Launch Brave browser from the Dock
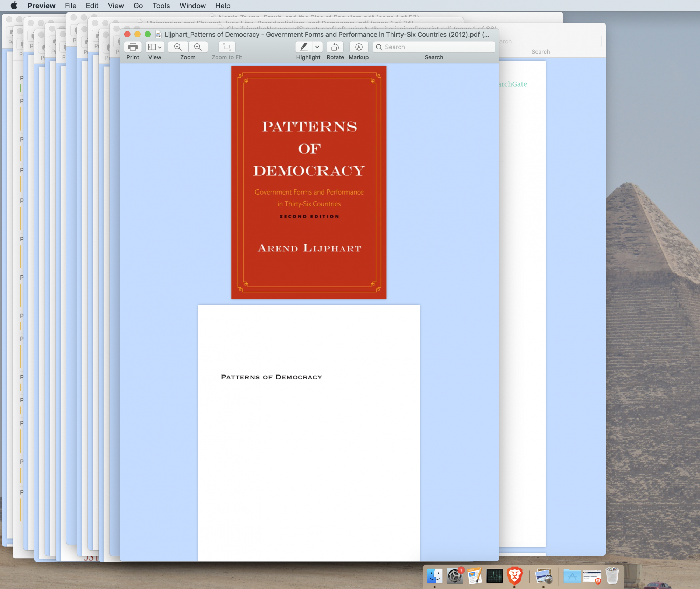Viewport: 700px width, 589px height. pos(514,576)
